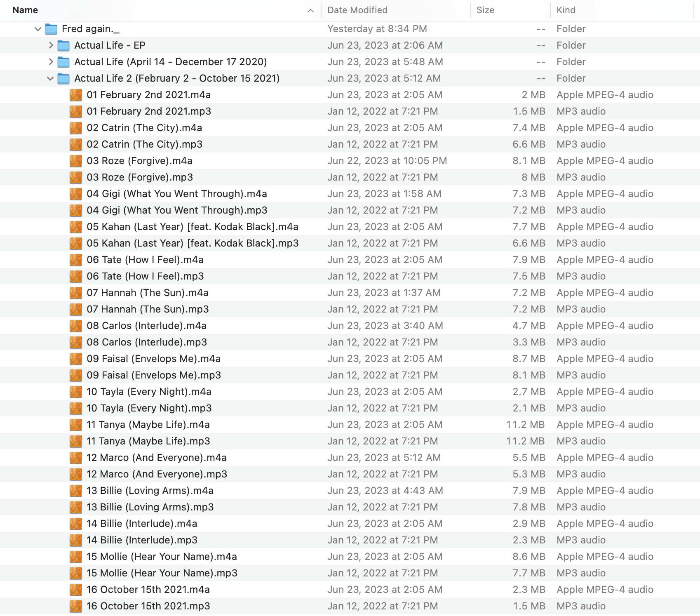
Task: Click the album art icon of 11 Tanya (Maybe Life).m4a
Action: (x=76, y=425)
